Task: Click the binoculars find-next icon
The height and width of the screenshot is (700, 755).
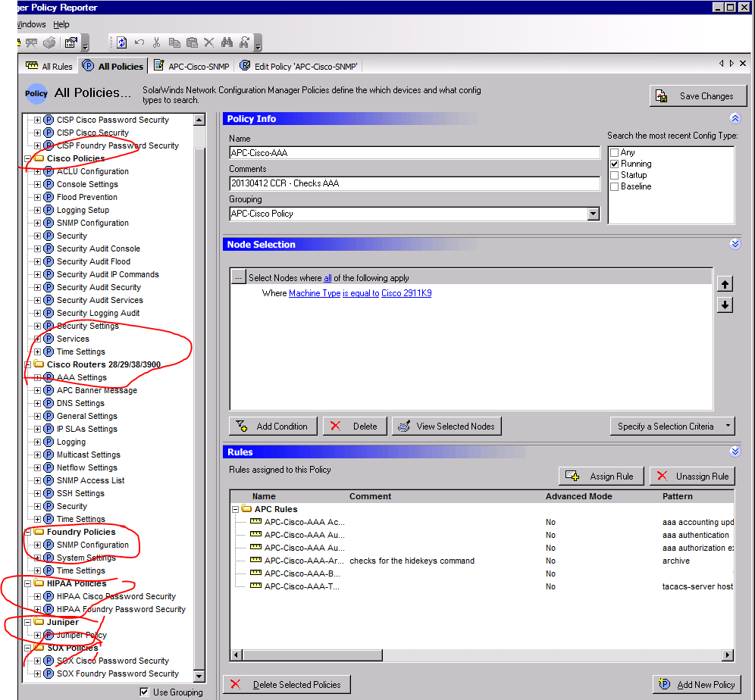Action: tap(244, 42)
